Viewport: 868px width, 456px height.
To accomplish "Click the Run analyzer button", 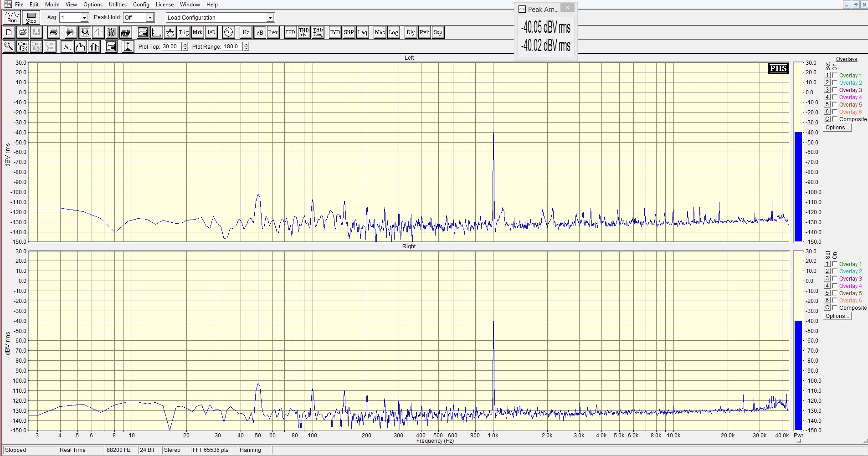I will [x=11, y=17].
